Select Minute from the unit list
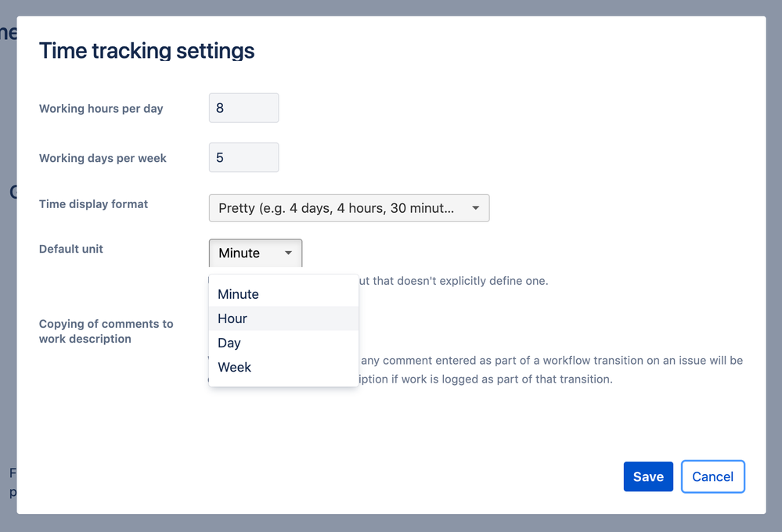This screenshot has width=782, height=532. point(239,294)
